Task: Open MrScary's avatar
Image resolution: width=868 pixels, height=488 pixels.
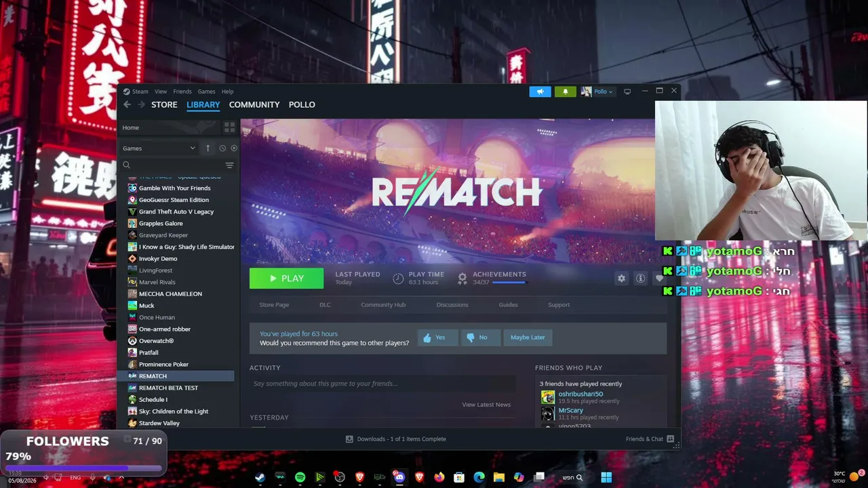Action: pos(548,413)
